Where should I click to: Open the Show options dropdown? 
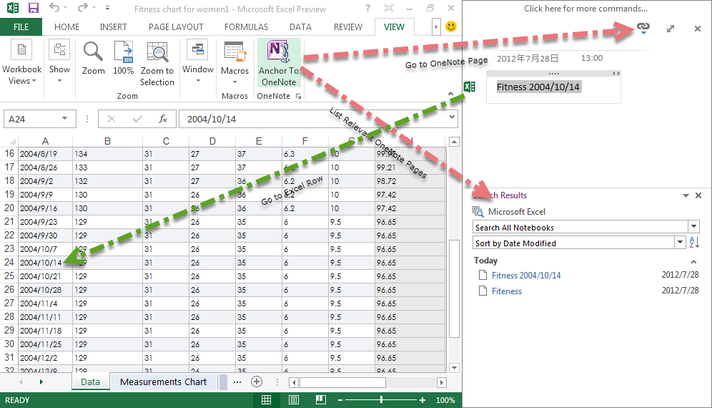pos(59,63)
